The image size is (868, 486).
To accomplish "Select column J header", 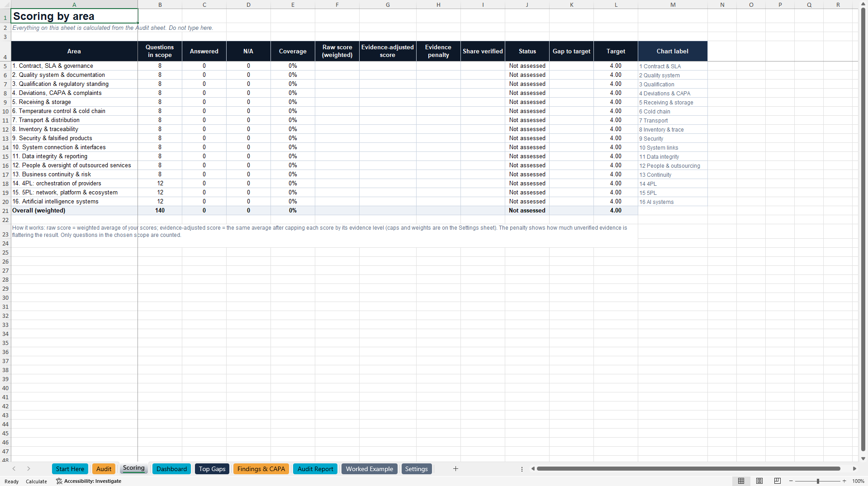I will pos(527,5).
